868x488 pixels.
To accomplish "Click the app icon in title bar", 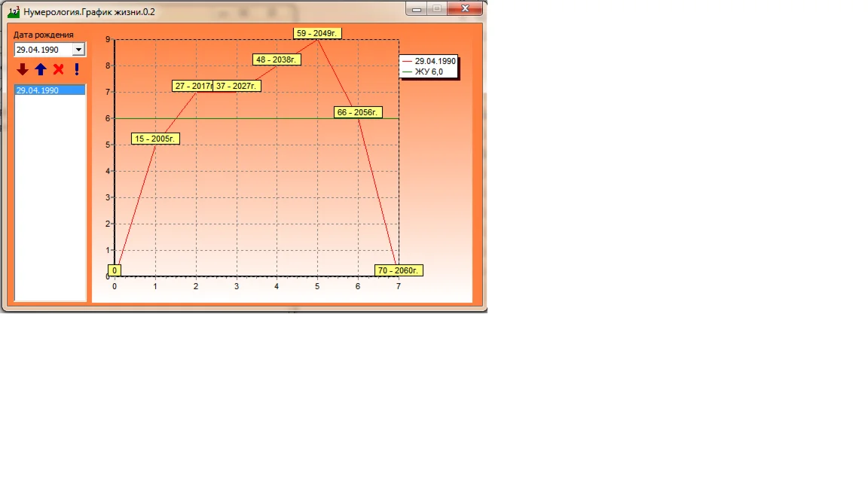I will click(14, 11).
